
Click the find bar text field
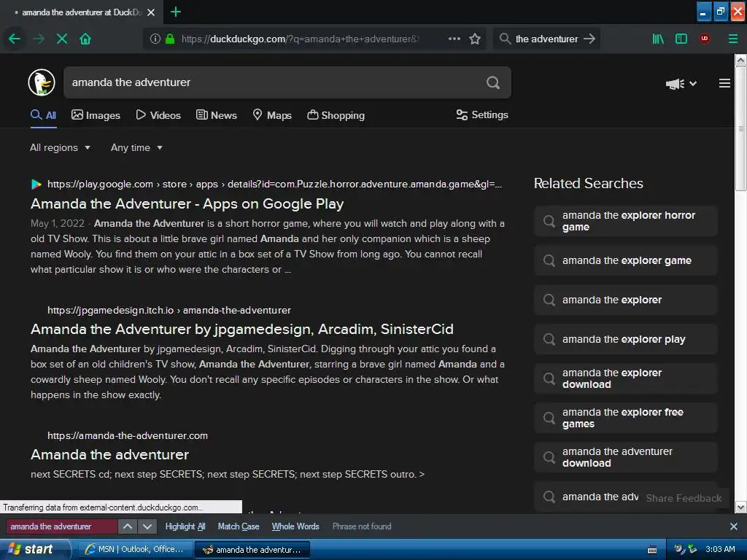pos(61,526)
